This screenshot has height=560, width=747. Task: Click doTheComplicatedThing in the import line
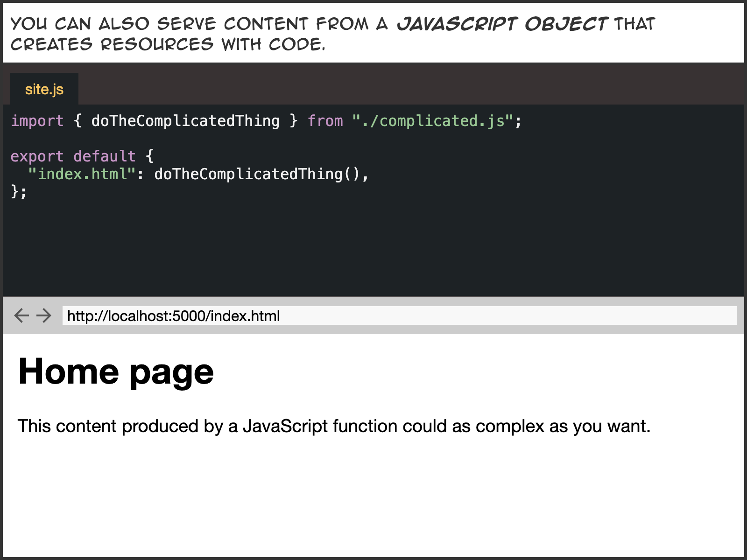click(x=185, y=121)
